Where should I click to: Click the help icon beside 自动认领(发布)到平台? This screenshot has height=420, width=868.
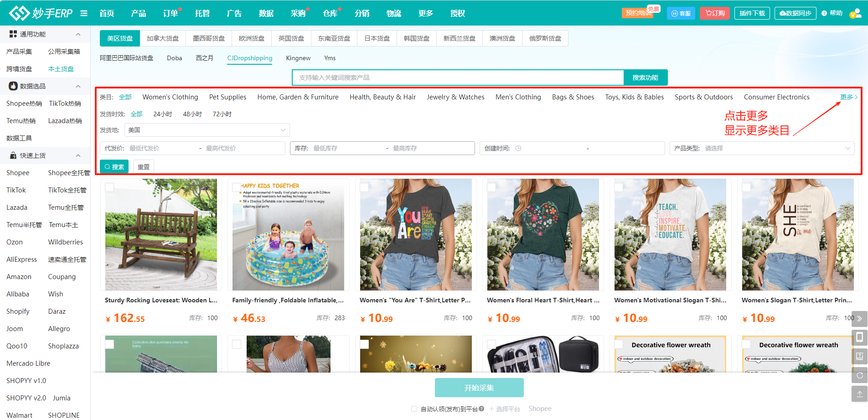click(481, 409)
